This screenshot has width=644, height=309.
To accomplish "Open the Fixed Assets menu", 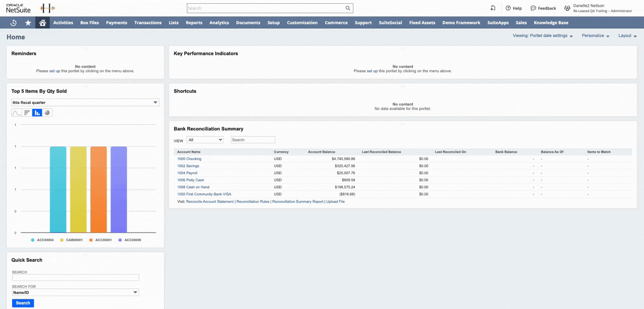I will pos(422,23).
